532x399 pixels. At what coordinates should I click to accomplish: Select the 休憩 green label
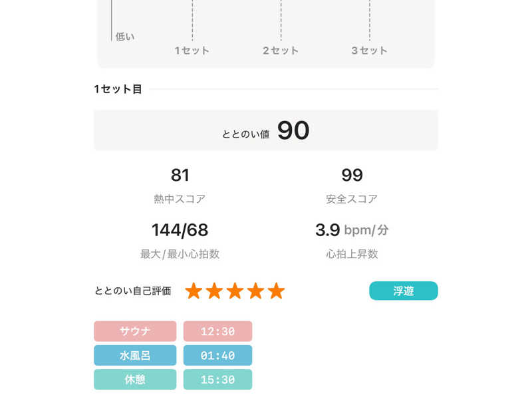135,379
